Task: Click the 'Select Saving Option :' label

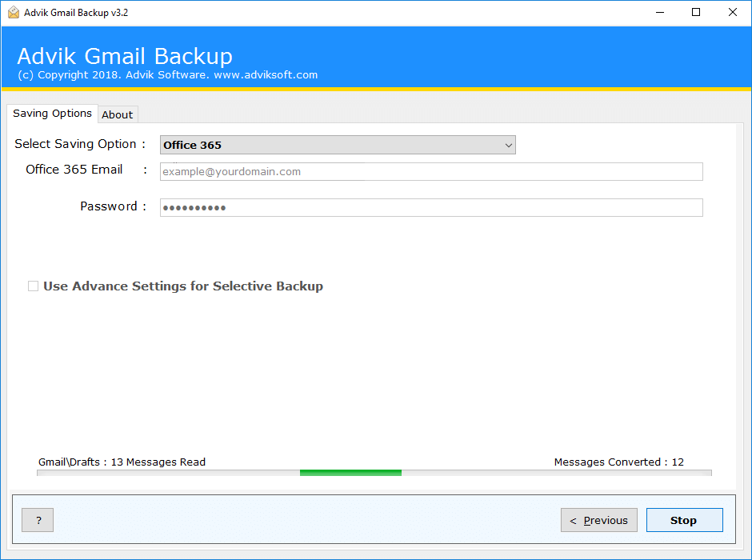Action: click(x=80, y=144)
